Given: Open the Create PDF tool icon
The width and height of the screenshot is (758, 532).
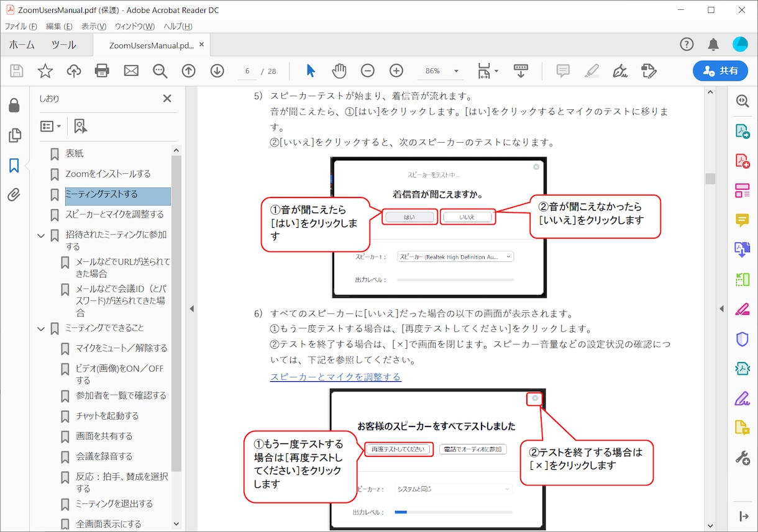Looking at the screenshot, I should point(742,161).
